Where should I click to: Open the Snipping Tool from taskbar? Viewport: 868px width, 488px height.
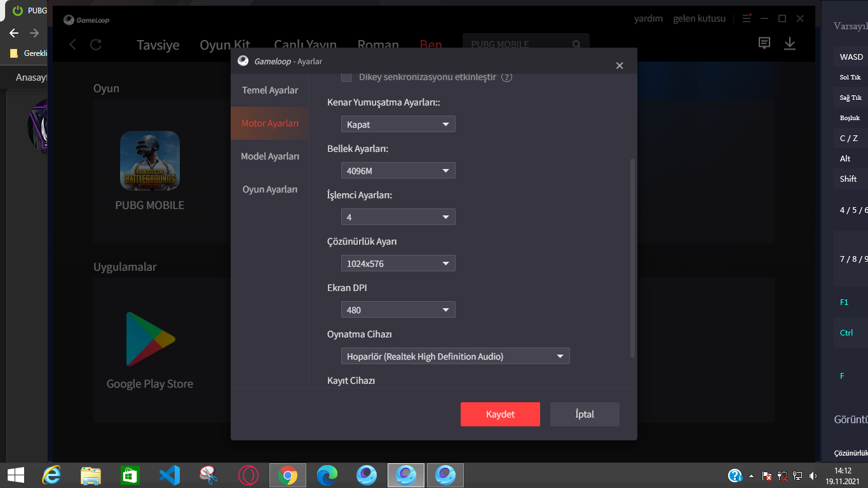pyautogui.click(x=208, y=475)
